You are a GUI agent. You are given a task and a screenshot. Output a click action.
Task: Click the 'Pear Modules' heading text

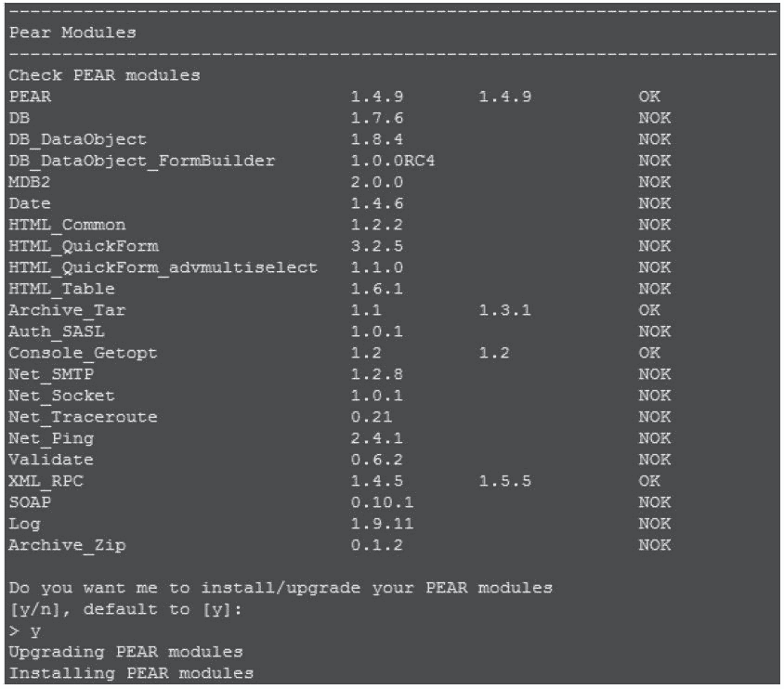click(x=72, y=33)
